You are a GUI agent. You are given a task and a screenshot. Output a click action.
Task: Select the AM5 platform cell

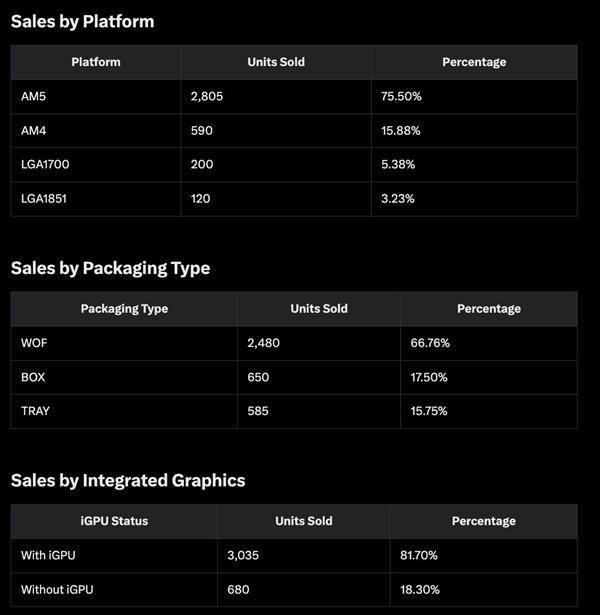32,96
